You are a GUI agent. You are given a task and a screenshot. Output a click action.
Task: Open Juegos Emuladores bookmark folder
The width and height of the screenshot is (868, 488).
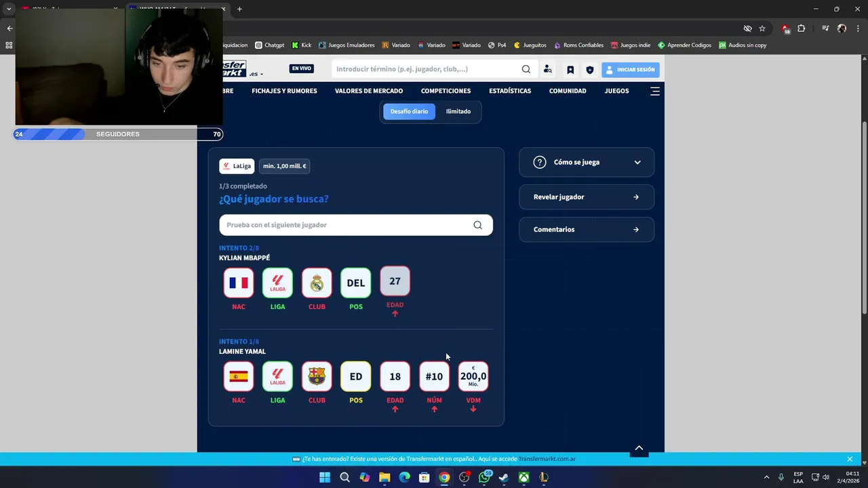[x=347, y=45]
